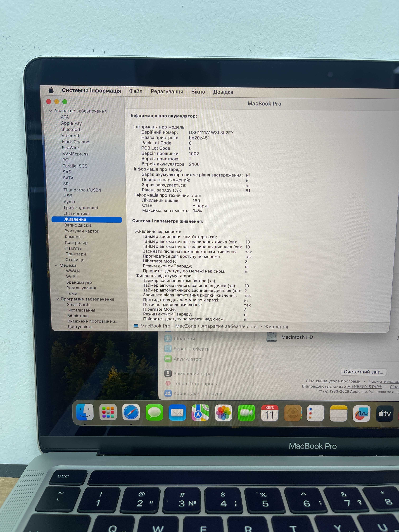Select Wi-Fi under Мережа
This screenshot has height=532, width=399.
click(71, 277)
